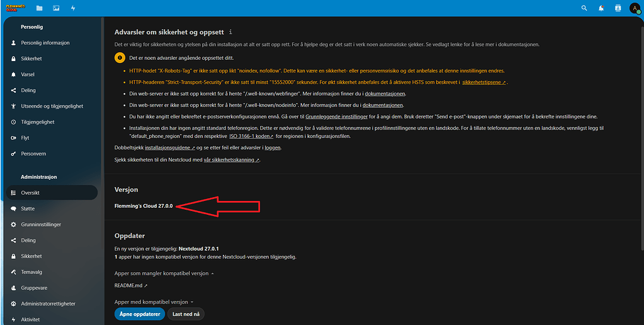Click the sidebar vertical scrollbar

pyautogui.click(x=102, y=132)
